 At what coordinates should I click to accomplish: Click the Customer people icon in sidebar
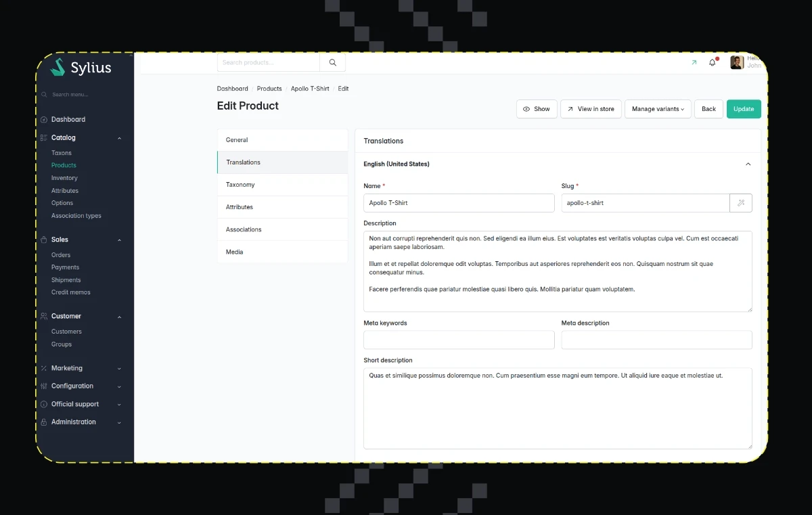(44, 316)
